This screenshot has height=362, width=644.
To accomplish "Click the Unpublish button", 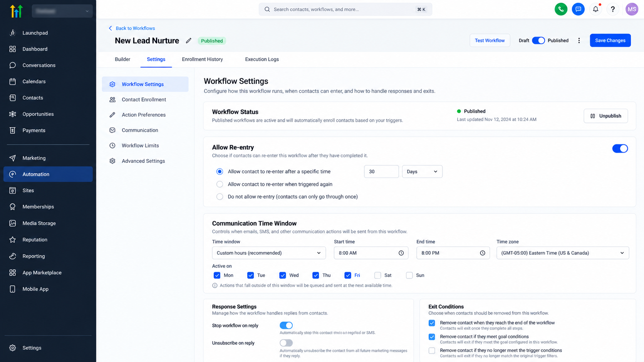I will [x=605, y=116].
